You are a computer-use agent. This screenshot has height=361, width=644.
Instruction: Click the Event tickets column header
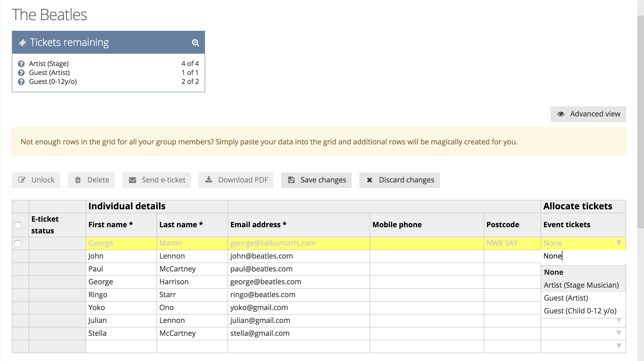(x=583, y=225)
